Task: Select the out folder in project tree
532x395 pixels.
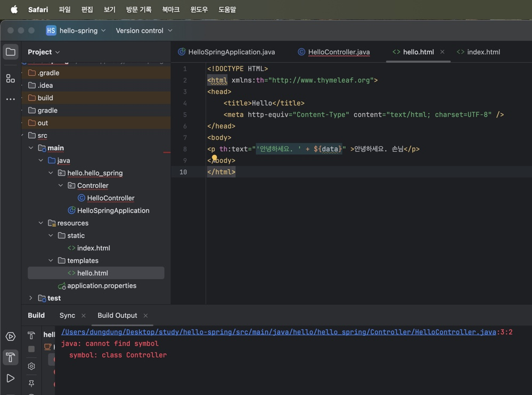Action: coord(96,123)
